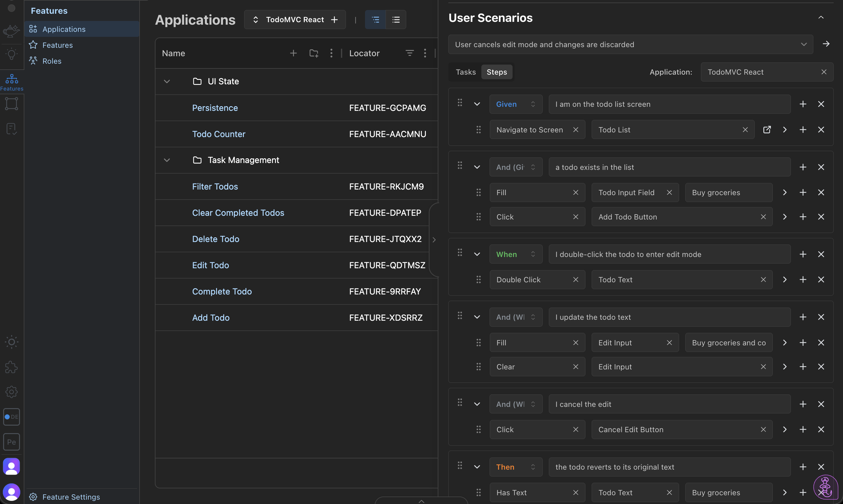Select Roles in the sidebar list

coord(81,61)
